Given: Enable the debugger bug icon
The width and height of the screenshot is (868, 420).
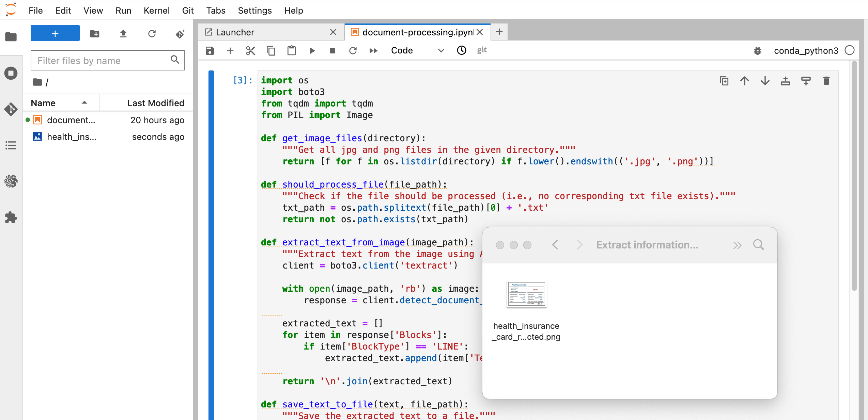Looking at the screenshot, I should click(x=757, y=51).
